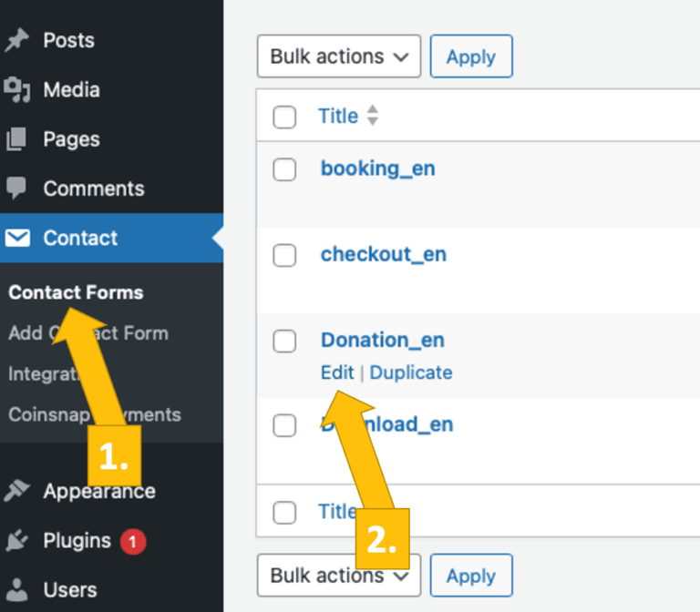Click Edit link under Donation_en
The width and height of the screenshot is (700, 612).
pyautogui.click(x=337, y=372)
